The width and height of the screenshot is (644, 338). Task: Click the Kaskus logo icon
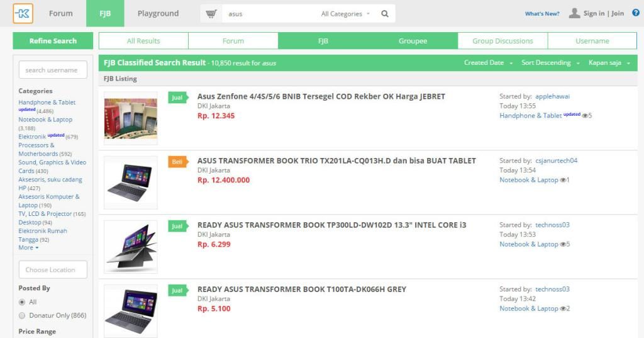point(23,13)
